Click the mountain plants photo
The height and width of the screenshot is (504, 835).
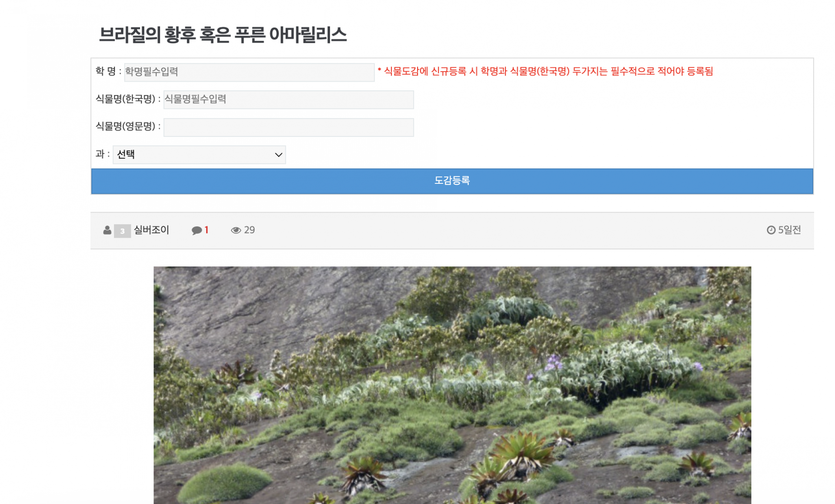click(x=452, y=385)
